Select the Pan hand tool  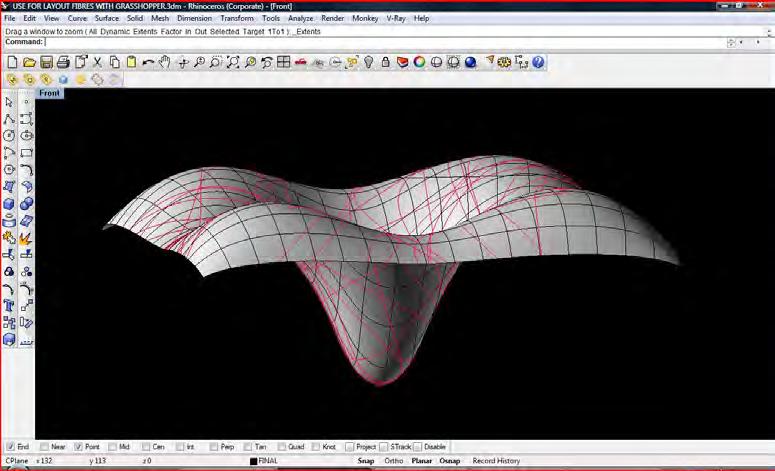click(x=165, y=62)
